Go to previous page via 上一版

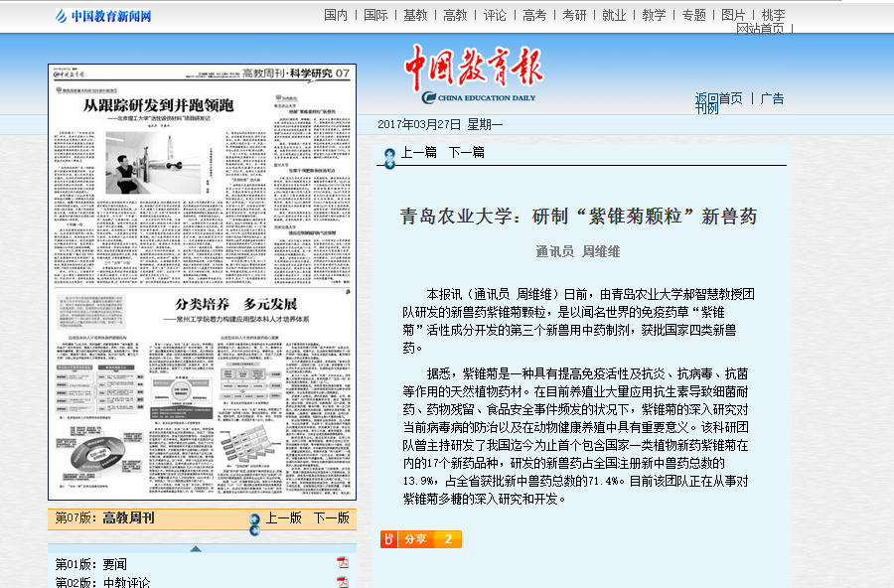click(284, 517)
